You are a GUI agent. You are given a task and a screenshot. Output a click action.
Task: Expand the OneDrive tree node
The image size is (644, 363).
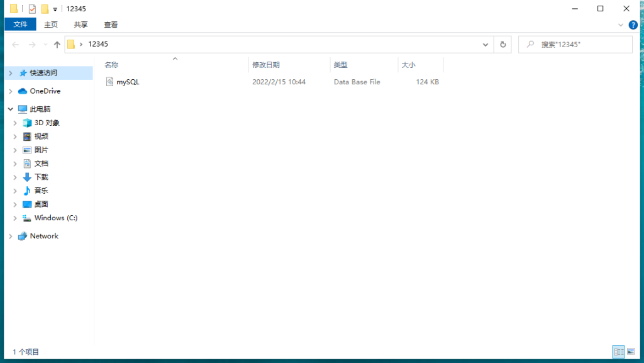click(11, 91)
